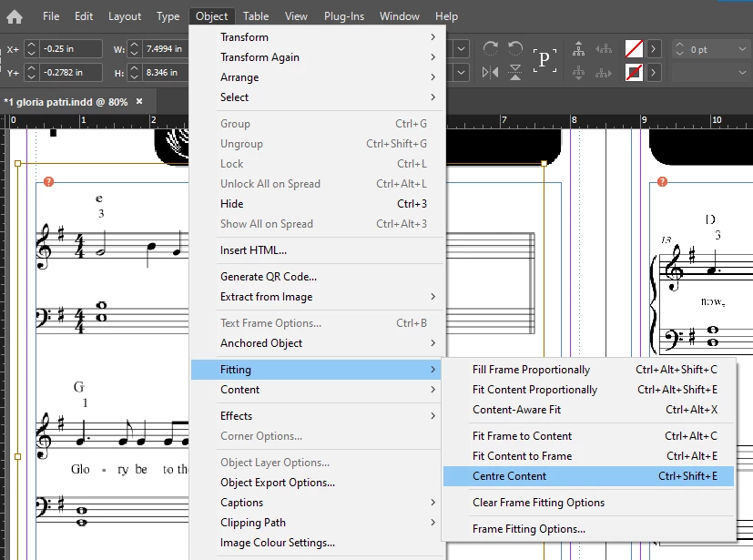Viewport: 753px width, 560px height.
Task: Choose Hide from the Object menu
Action: (317, 204)
